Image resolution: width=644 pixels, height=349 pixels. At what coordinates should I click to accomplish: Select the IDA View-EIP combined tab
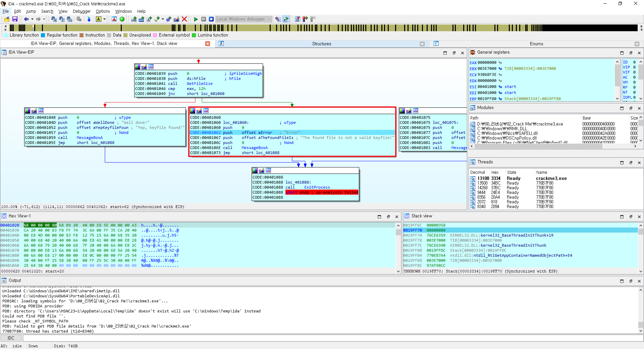coord(104,44)
